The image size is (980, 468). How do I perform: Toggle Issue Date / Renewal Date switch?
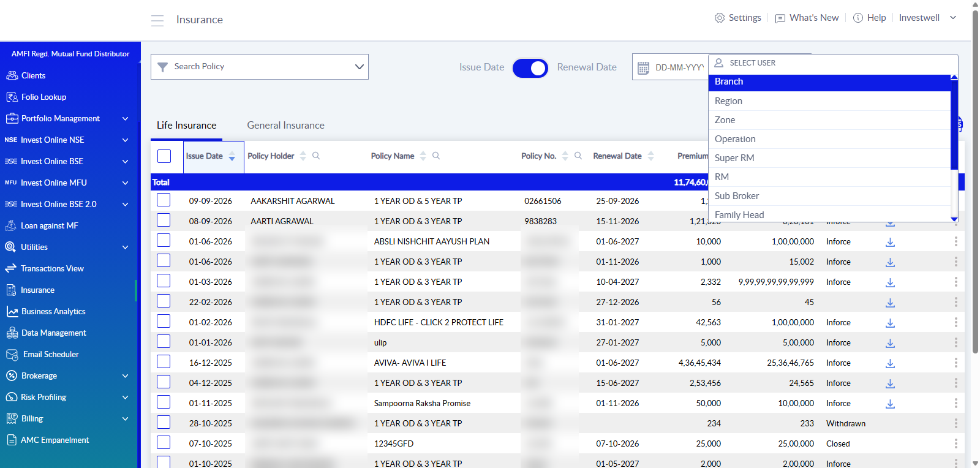530,67
